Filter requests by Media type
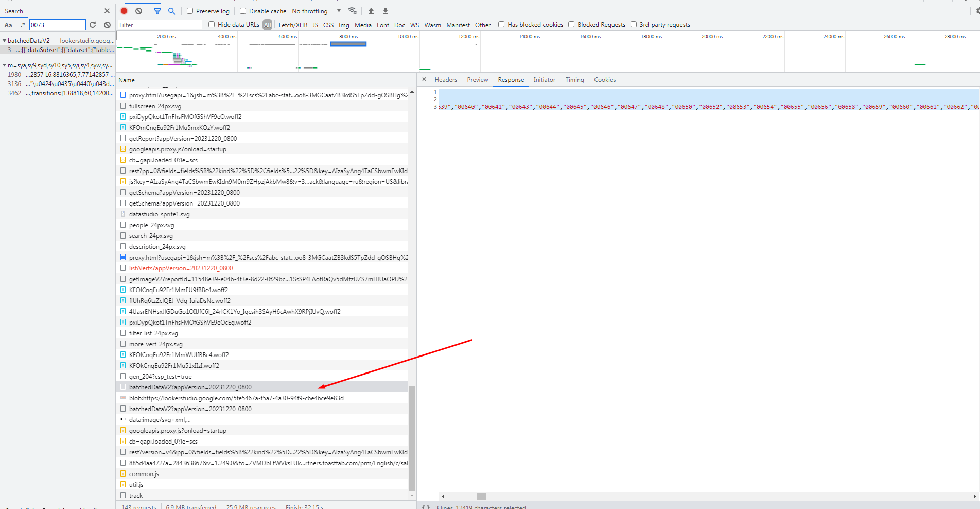The height and width of the screenshot is (509, 980). pyautogui.click(x=363, y=25)
